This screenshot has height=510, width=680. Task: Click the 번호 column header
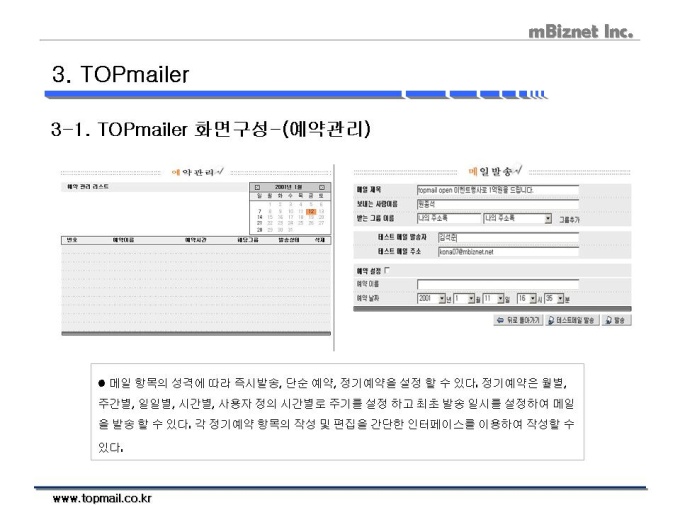coord(72,240)
